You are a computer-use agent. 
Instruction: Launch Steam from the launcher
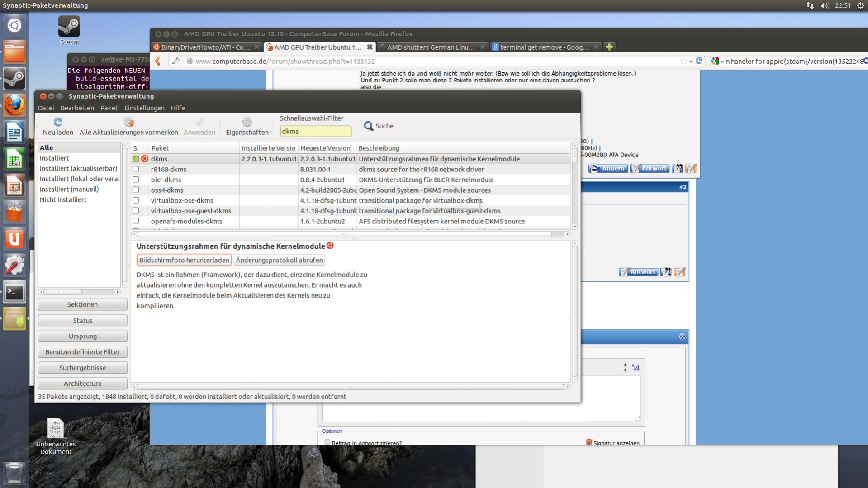[x=14, y=79]
